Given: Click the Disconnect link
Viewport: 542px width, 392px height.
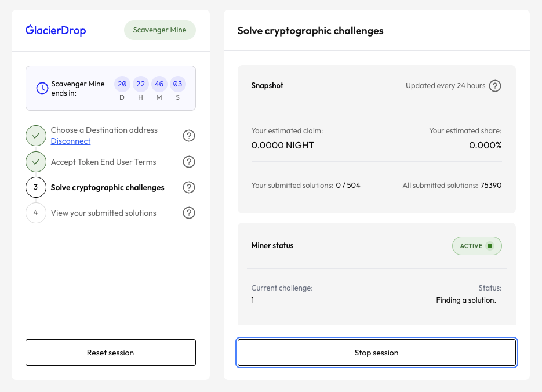Looking at the screenshot, I should [71, 141].
